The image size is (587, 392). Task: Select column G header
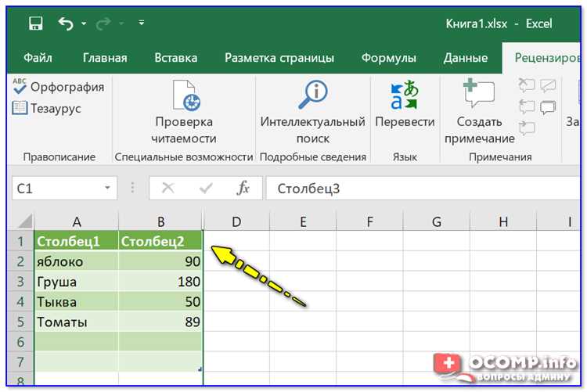[436, 221]
